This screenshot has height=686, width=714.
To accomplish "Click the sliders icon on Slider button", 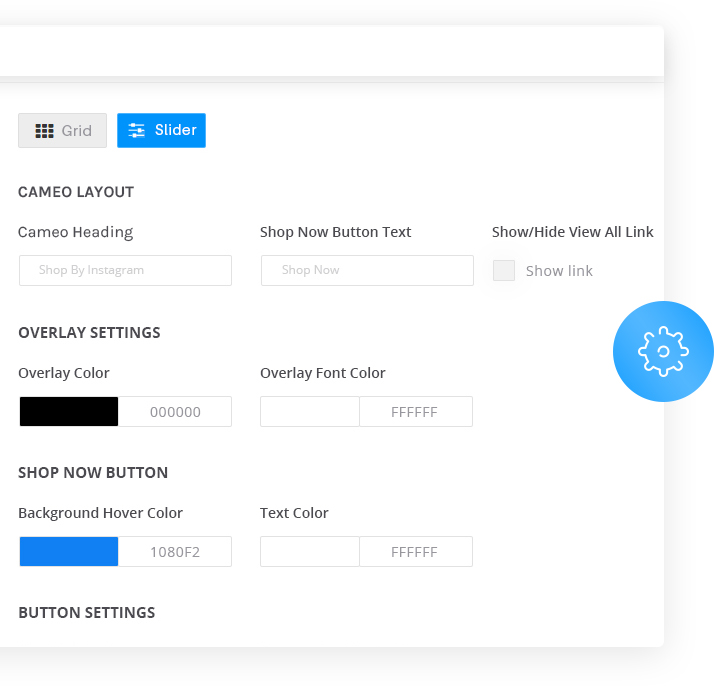I will pyautogui.click(x=136, y=131).
